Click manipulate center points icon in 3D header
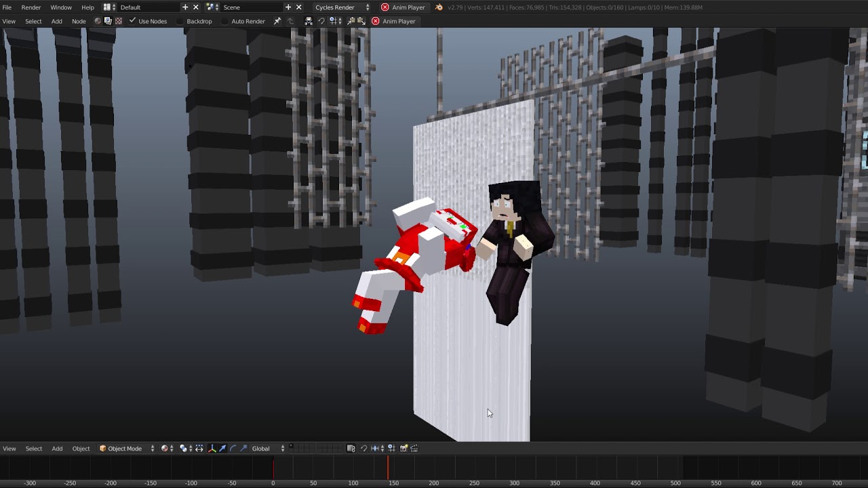The image size is (868, 488). (199, 448)
